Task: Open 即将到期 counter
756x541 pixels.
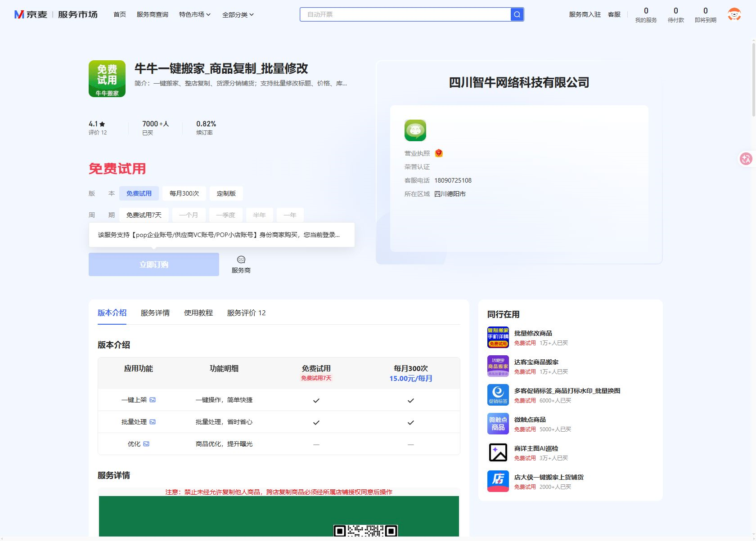Action: coord(706,15)
